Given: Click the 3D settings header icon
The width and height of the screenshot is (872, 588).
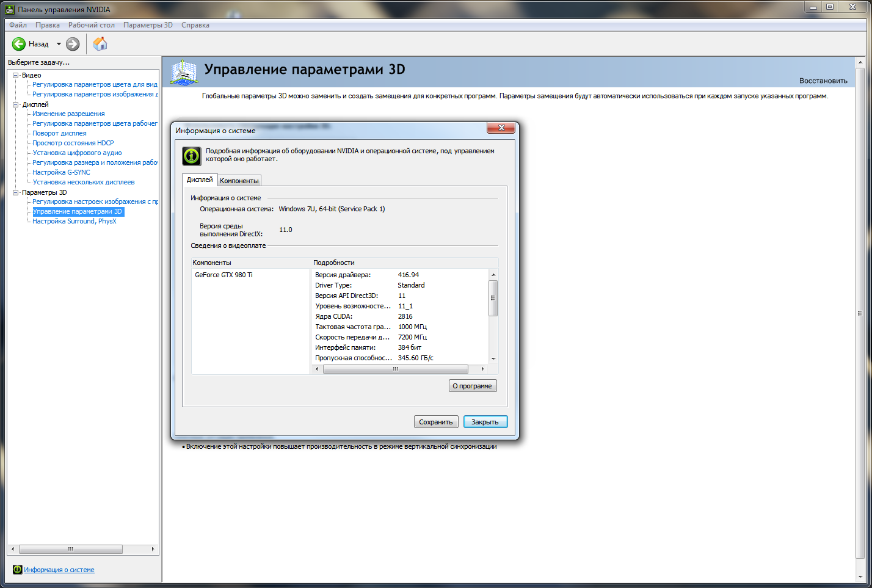Looking at the screenshot, I should tap(184, 71).
